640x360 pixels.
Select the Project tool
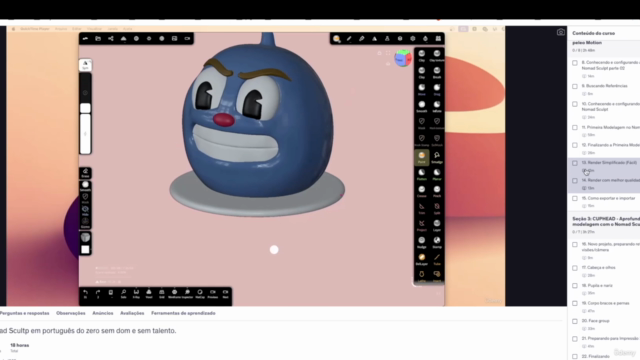click(422, 226)
